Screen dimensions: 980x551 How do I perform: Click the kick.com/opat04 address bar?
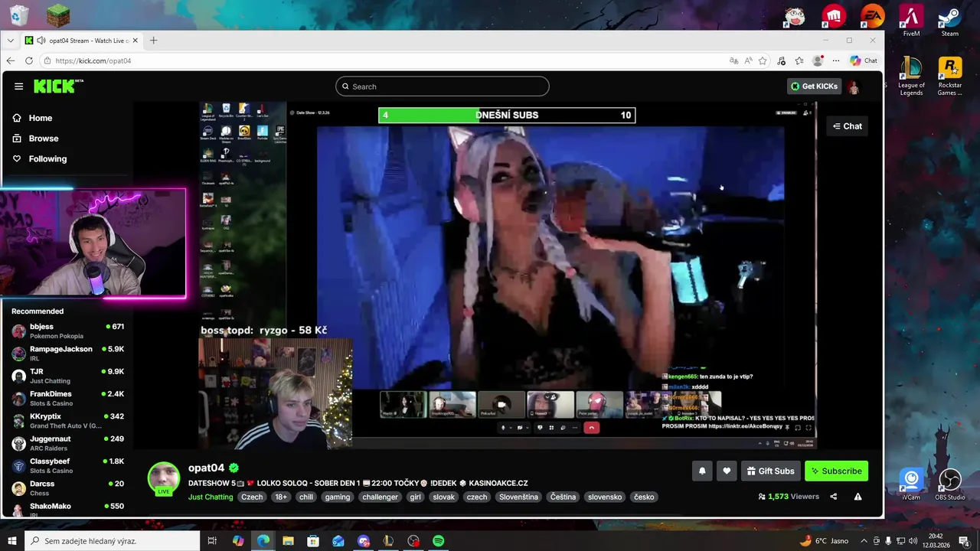[x=383, y=60]
